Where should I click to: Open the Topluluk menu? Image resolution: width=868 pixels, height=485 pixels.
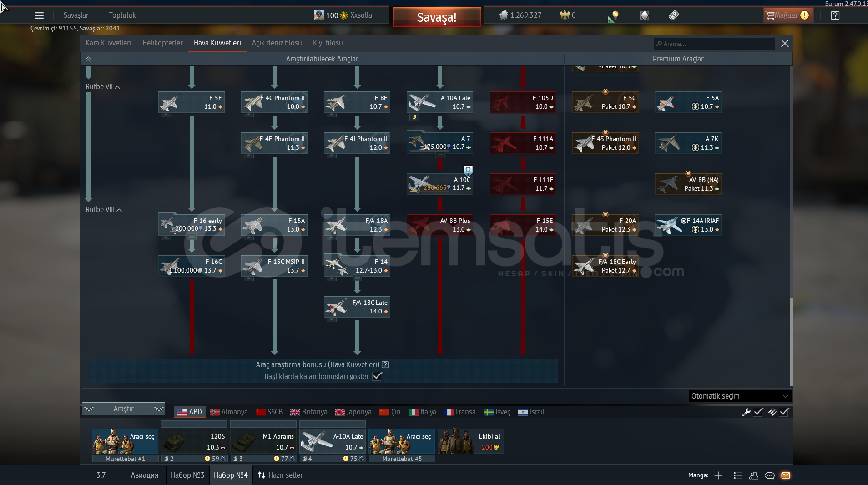click(x=122, y=15)
